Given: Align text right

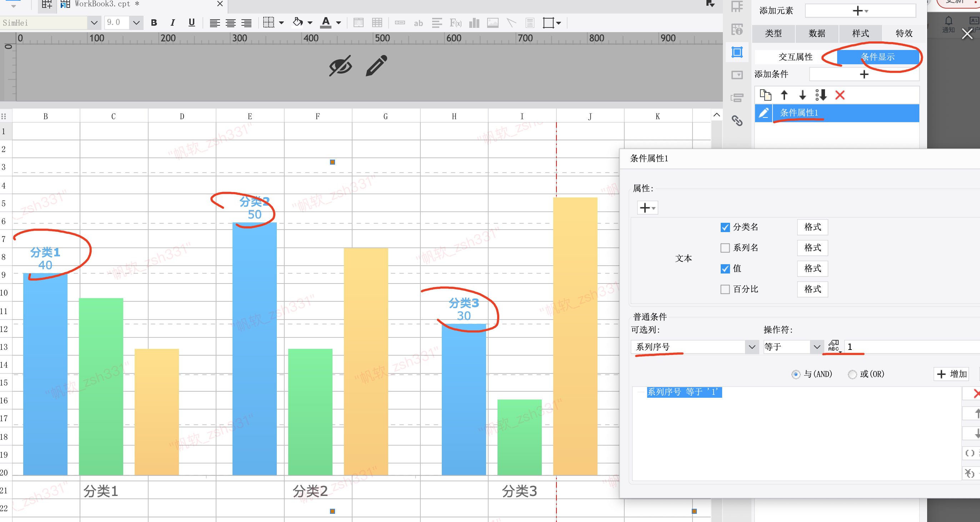Looking at the screenshot, I should tap(246, 23).
